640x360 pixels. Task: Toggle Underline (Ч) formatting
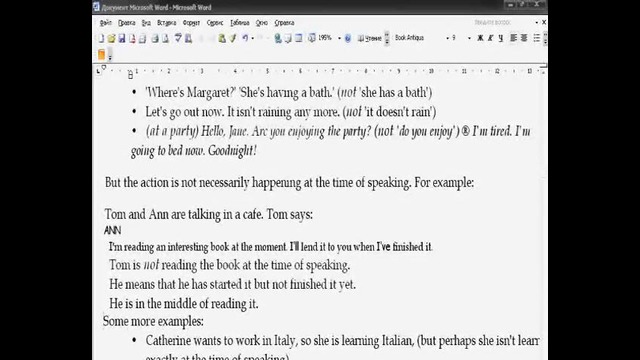[501, 38]
